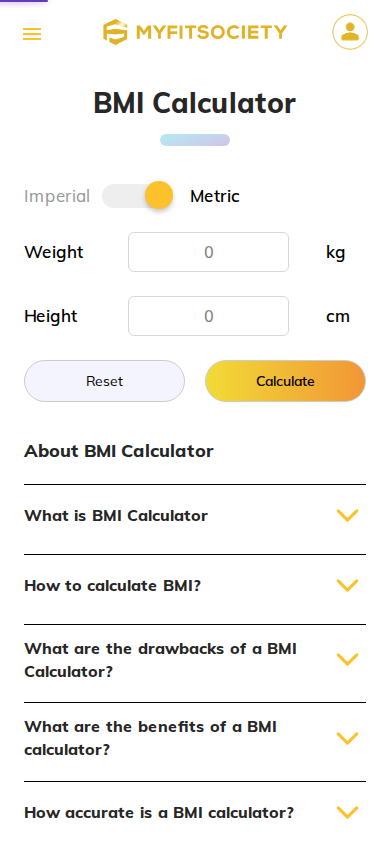Open the "How to calculate BMI?" question text
This screenshot has width=390, height=844.
pos(112,586)
